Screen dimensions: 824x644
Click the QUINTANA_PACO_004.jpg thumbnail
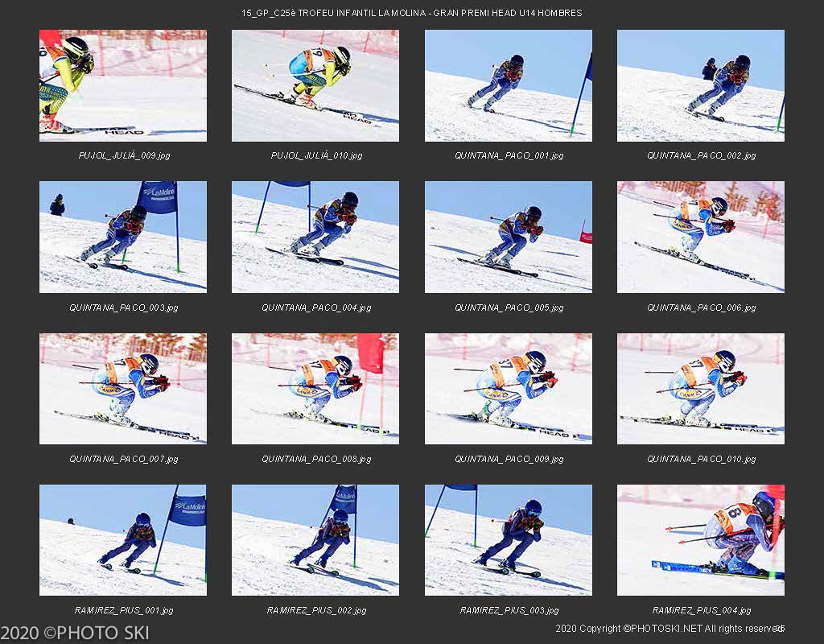click(315, 237)
